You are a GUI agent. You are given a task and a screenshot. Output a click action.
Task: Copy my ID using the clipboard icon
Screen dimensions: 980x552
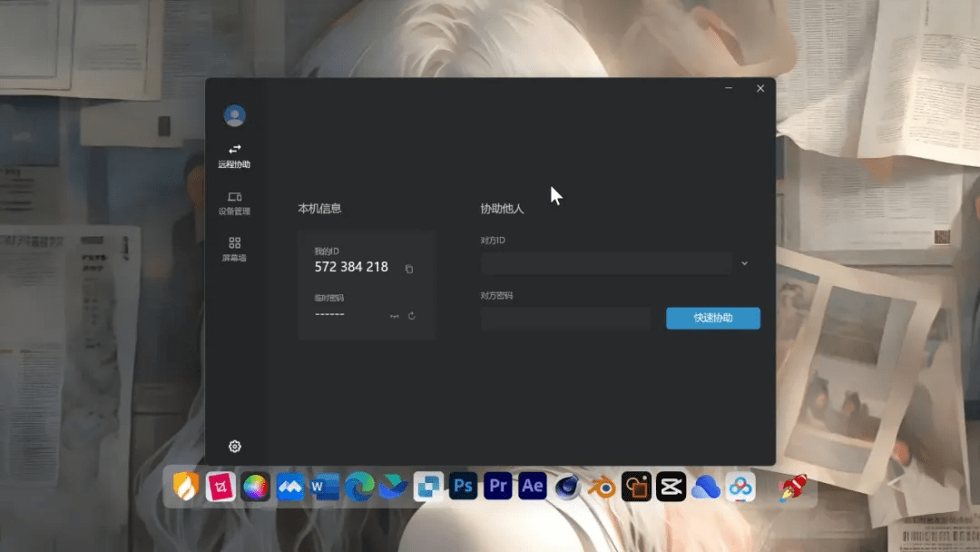tap(408, 267)
